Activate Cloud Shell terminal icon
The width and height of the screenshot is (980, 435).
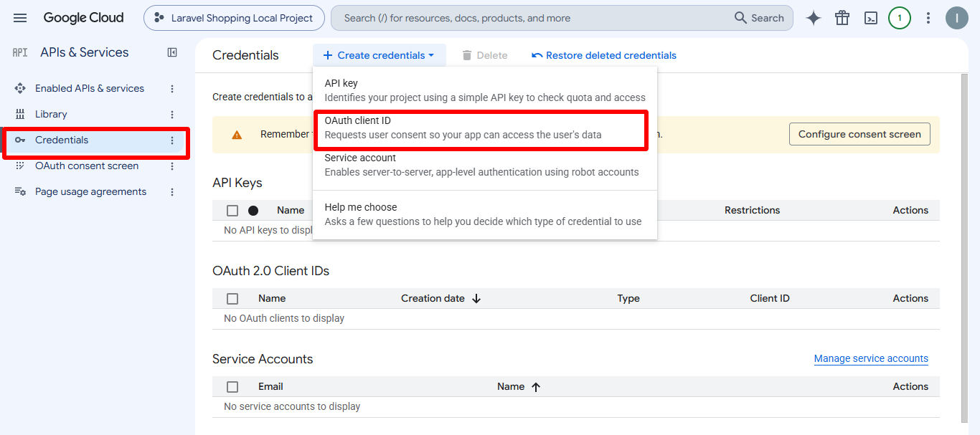pyautogui.click(x=871, y=18)
